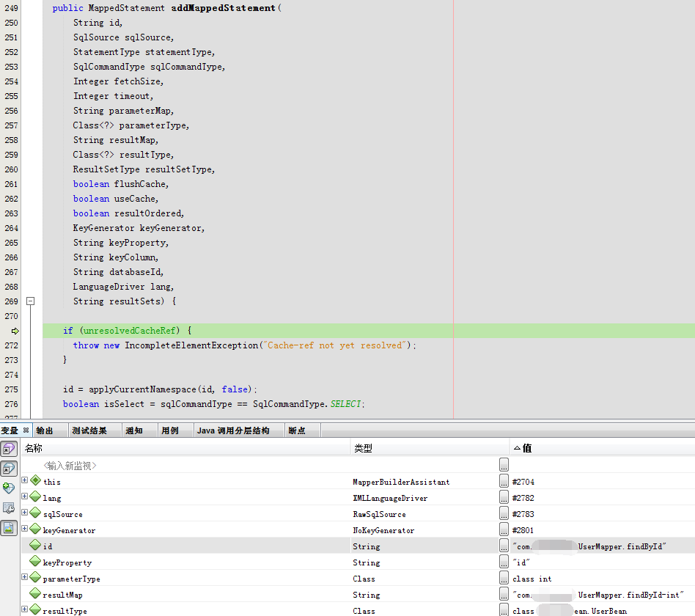Screen dimensions: 695x616
Task: Click the MapperBuilderAssistant type cell
Action: pos(401,482)
